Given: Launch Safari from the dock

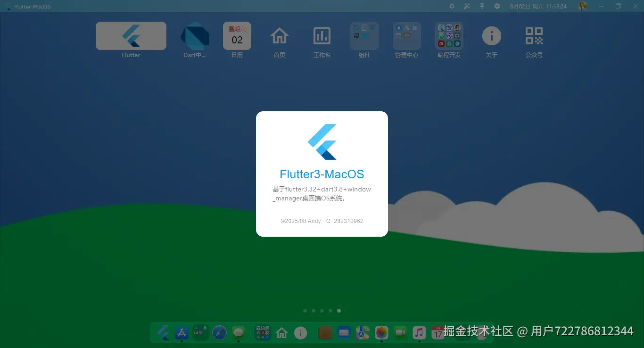Looking at the screenshot, I should click(219, 333).
